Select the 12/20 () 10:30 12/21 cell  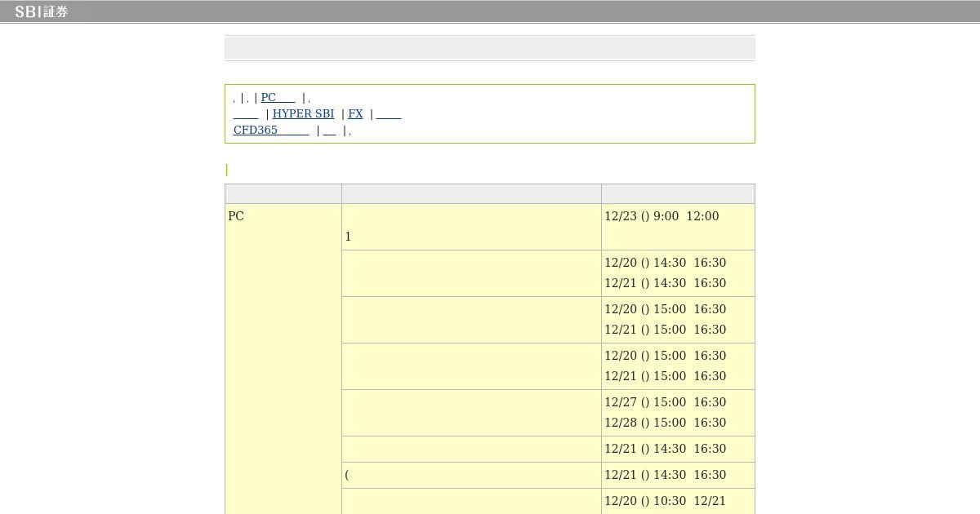tap(678, 501)
